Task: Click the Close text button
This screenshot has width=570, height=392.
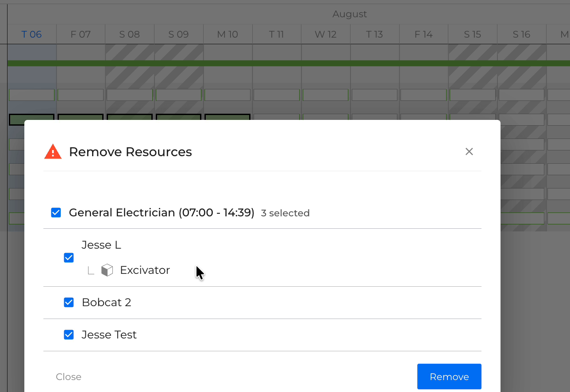Action: [x=69, y=377]
